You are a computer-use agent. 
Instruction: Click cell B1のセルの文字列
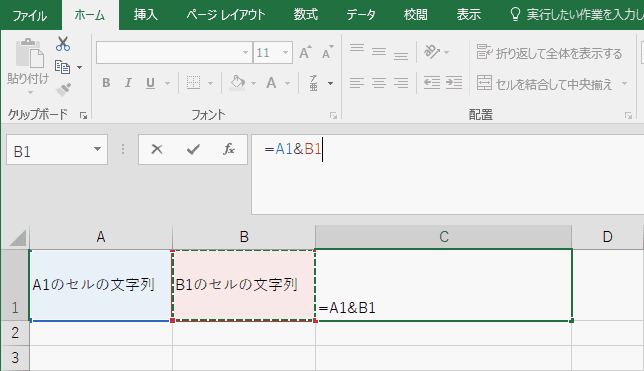244,285
